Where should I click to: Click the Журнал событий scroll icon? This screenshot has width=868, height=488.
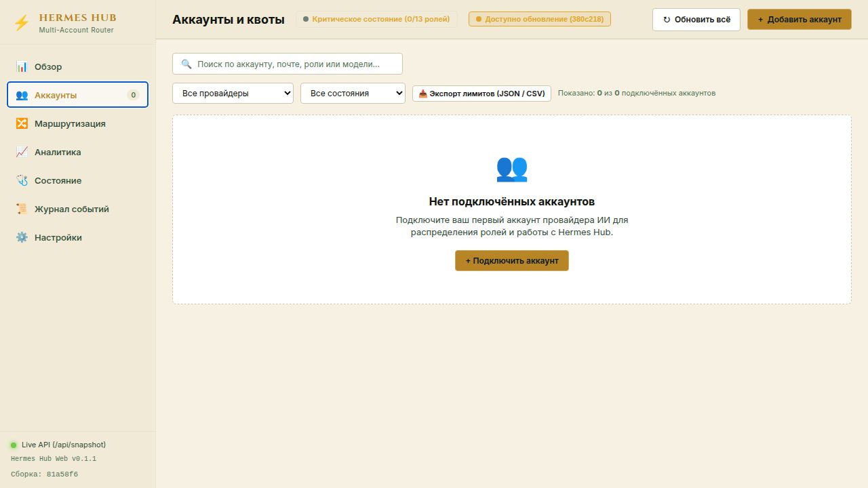coord(22,209)
